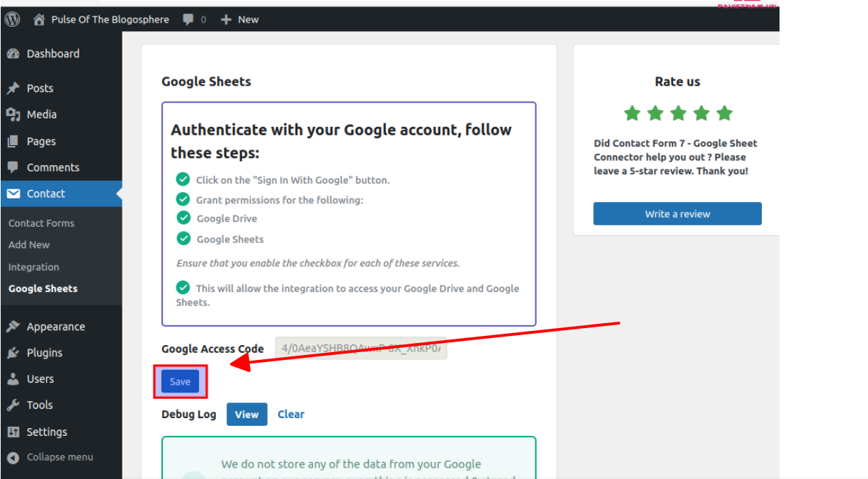Open the Settings menu item
Image resolution: width=868 pixels, height=479 pixels.
click(x=47, y=432)
